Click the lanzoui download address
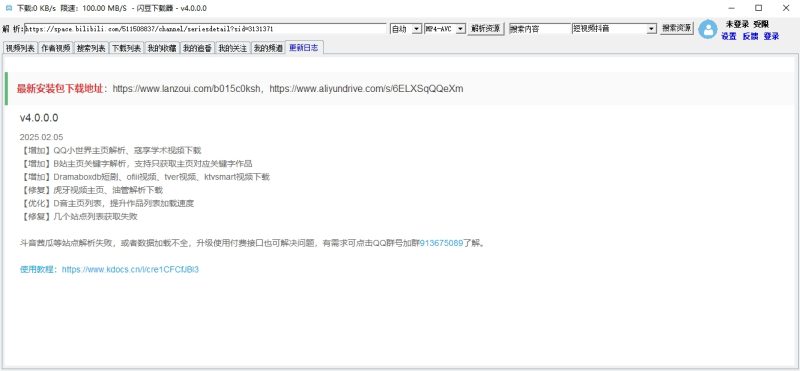Image resolution: width=800 pixels, height=371 pixels. click(187, 88)
